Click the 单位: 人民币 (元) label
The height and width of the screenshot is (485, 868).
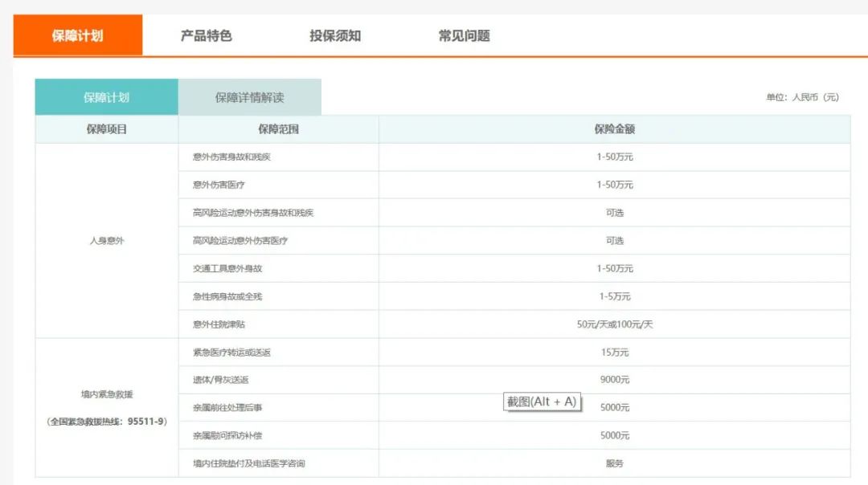803,97
